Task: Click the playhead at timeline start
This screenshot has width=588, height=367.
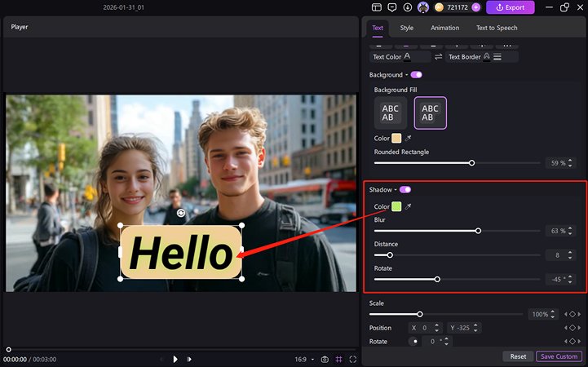Action: pyautogui.click(x=9, y=349)
